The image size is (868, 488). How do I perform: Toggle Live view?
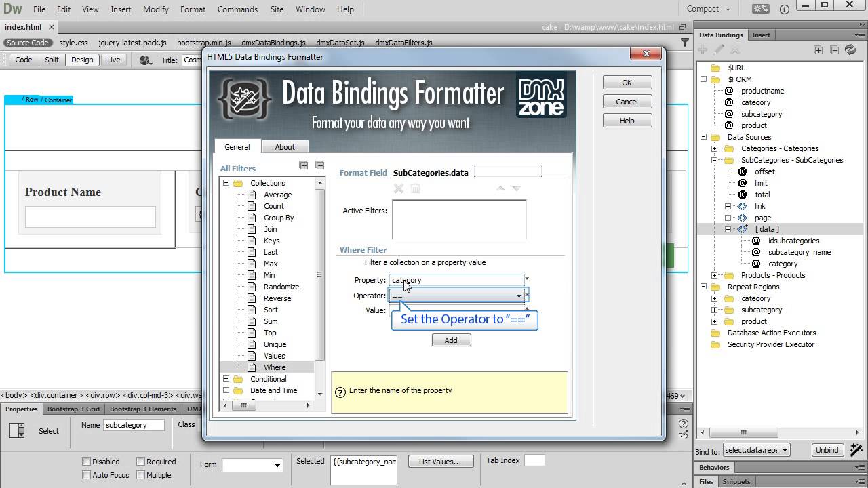coord(113,60)
